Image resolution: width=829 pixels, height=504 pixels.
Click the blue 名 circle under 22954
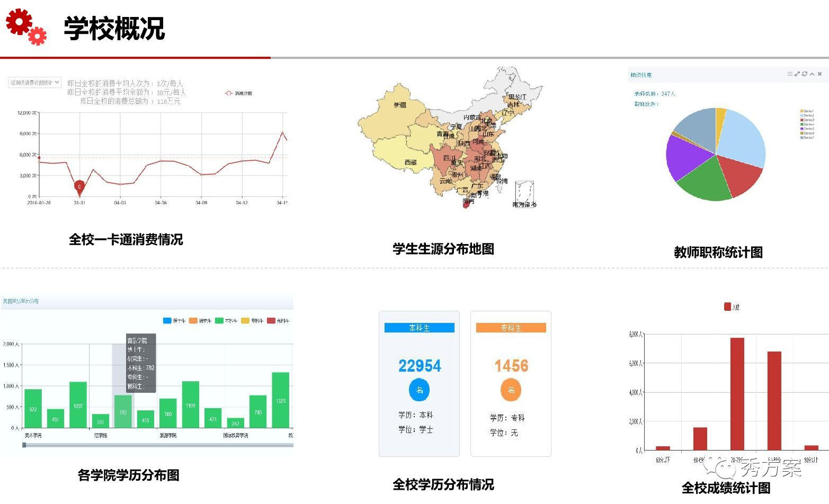[x=419, y=390]
